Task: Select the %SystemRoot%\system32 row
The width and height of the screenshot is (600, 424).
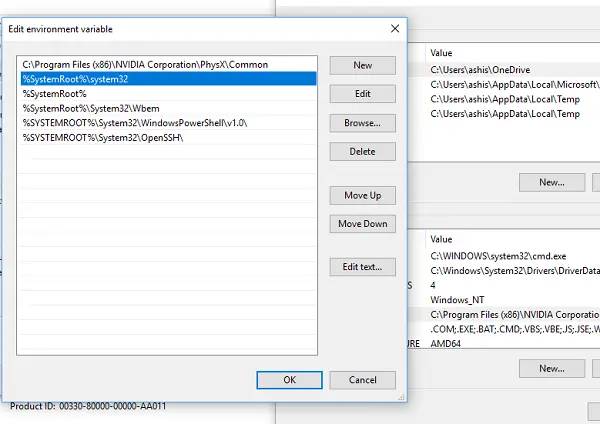Action: 168,79
